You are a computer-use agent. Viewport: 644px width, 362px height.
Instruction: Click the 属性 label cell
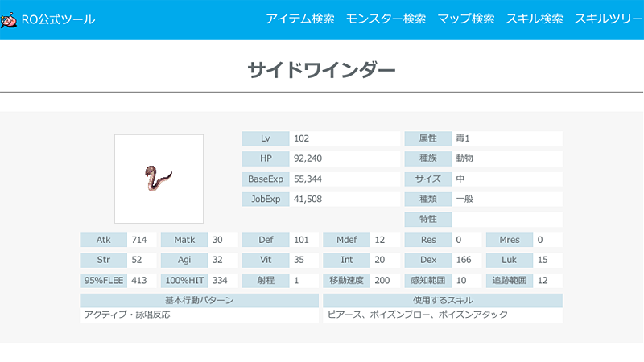(x=428, y=138)
